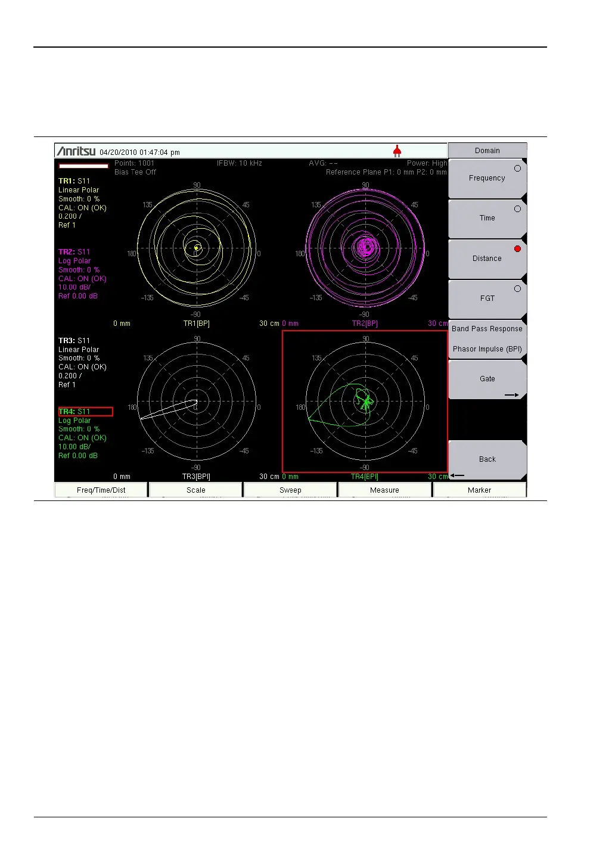Viewport: 615px width, 868px height.
Task: Select the TR2: S11 trace label
Action: [74, 252]
